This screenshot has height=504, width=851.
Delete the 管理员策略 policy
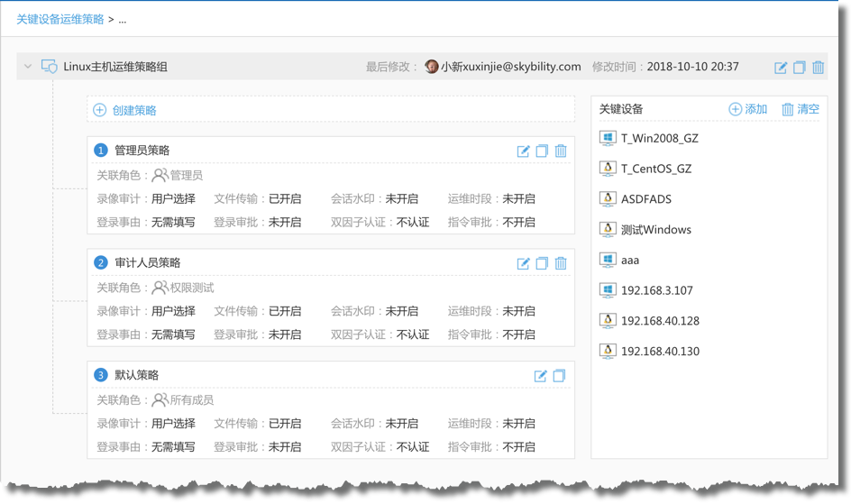(x=561, y=151)
